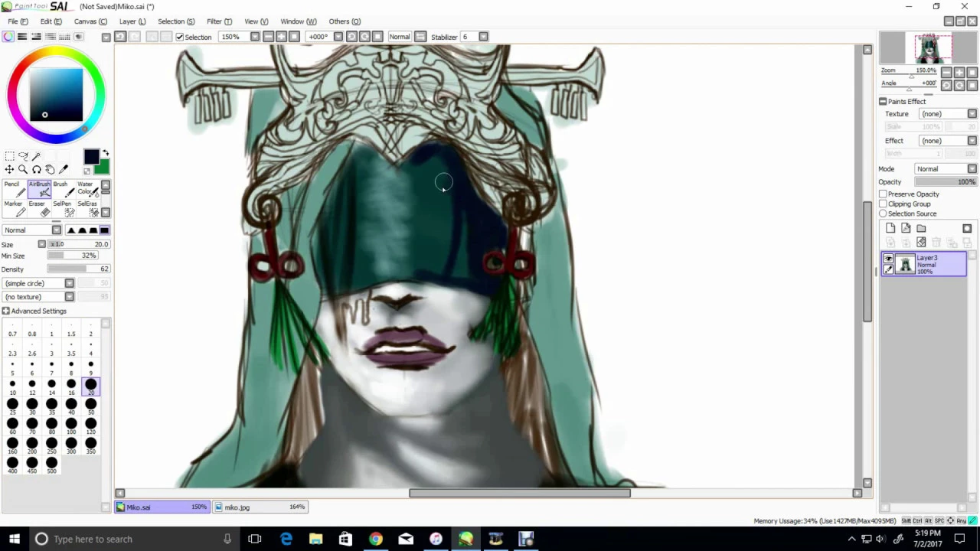Open the zoom percentage dropdown
Image resolution: width=980 pixels, height=551 pixels.
pyautogui.click(x=255, y=37)
